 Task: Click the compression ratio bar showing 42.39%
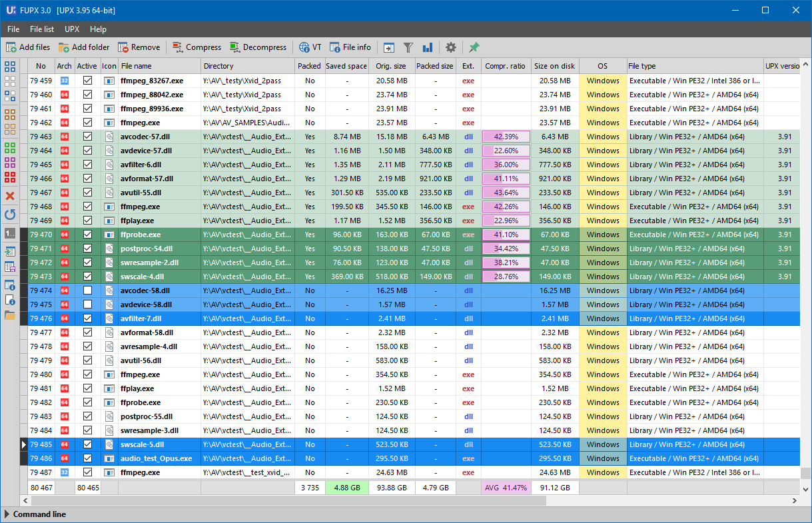point(506,136)
